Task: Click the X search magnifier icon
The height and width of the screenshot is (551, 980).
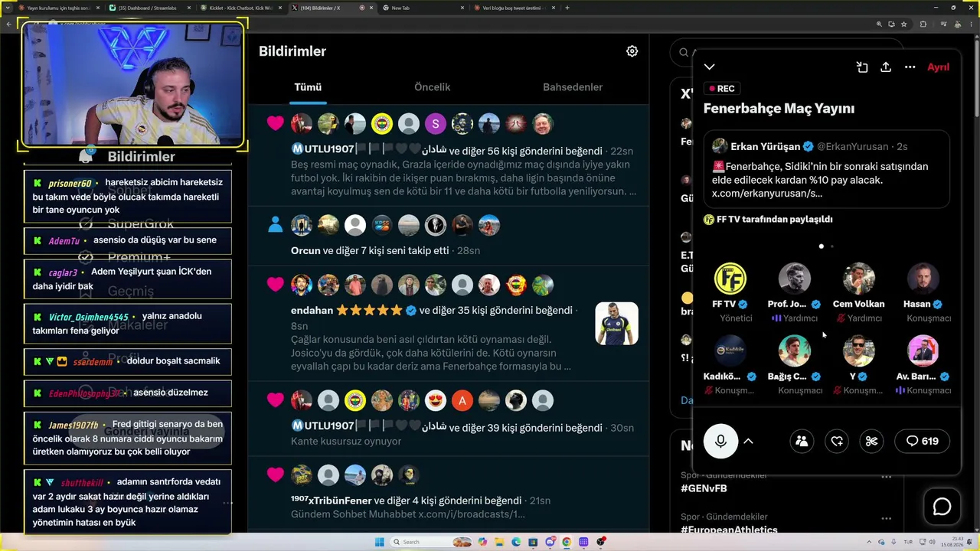Action: [684, 52]
